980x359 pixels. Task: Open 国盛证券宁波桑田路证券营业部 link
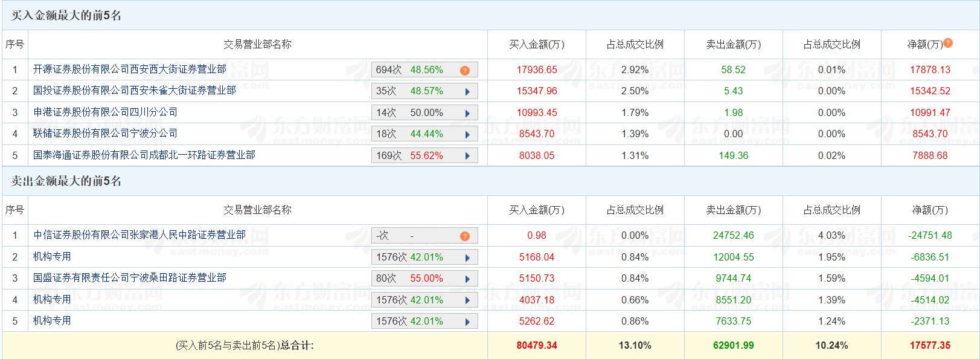point(129,278)
